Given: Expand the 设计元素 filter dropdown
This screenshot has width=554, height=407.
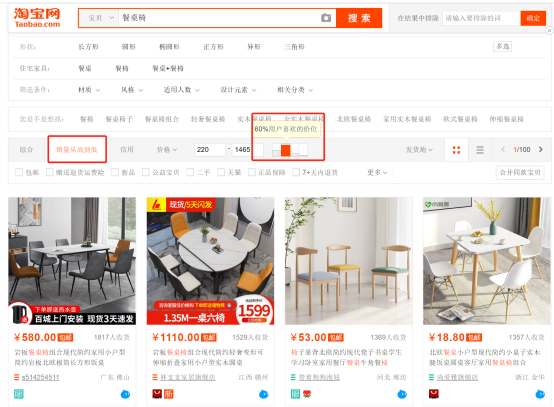Looking at the screenshot, I should pyautogui.click(x=238, y=90).
